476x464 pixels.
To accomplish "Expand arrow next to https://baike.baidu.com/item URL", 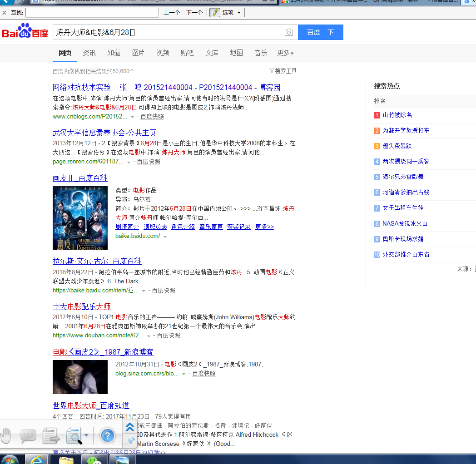I will (x=144, y=291).
